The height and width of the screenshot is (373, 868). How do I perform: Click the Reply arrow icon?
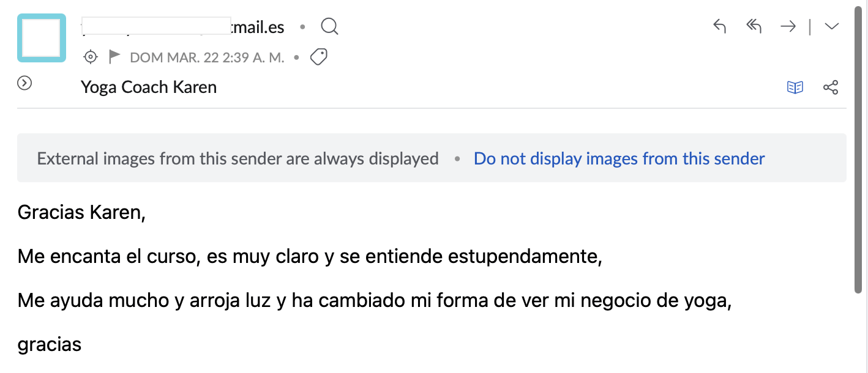[x=720, y=26]
